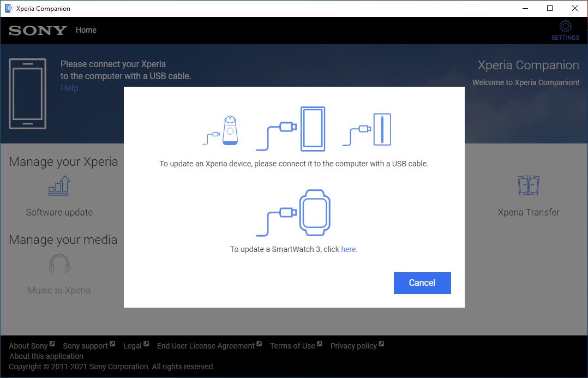Click the Manage your Xperia heading

pyautogui.click(x=63, y=161)
